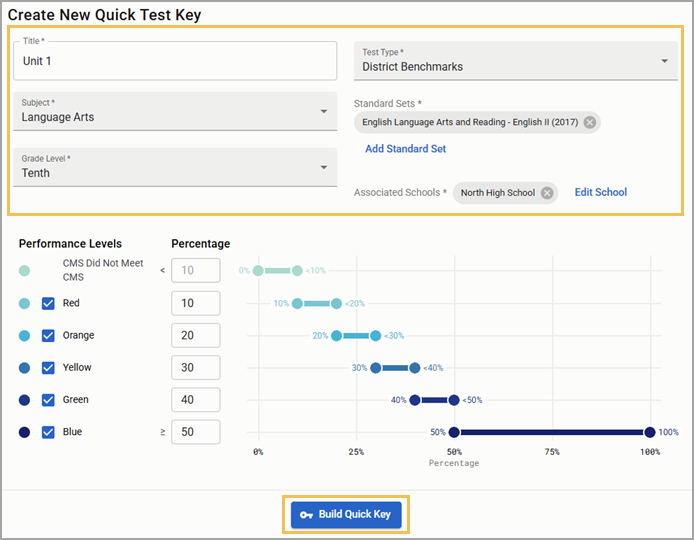
Task: Click the Blue level color swatch
Action: [x=24, y=432]
